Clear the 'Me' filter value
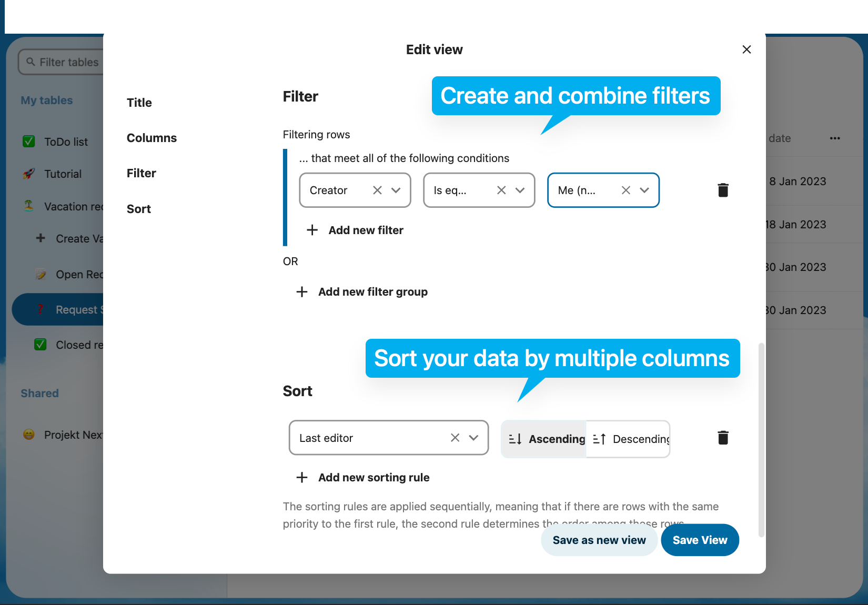This screenshot has width=868, height=605. pos(625,190)
